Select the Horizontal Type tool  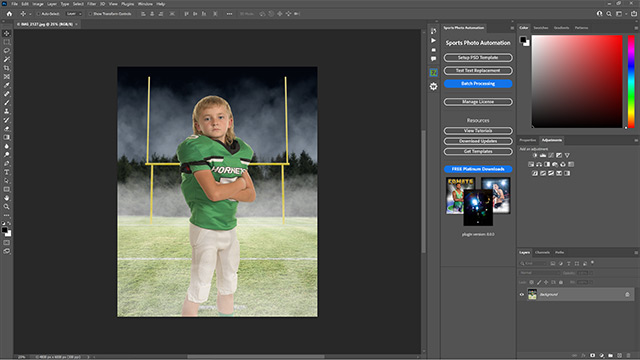click(x=7, y=172)
